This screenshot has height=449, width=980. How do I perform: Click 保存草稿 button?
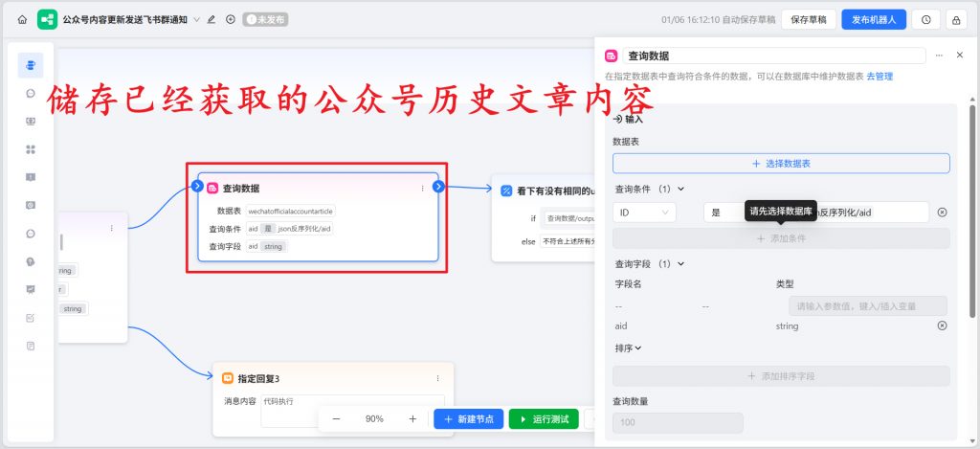tap(808, 19)
